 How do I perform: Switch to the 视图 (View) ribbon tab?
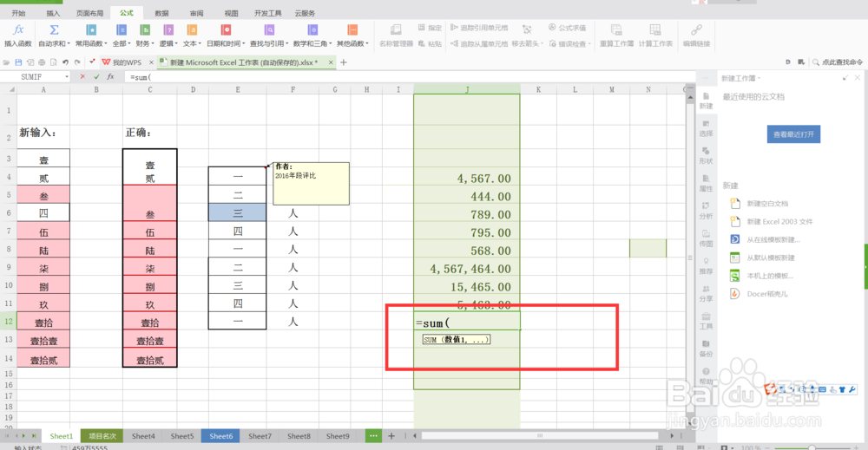[232, 13]
